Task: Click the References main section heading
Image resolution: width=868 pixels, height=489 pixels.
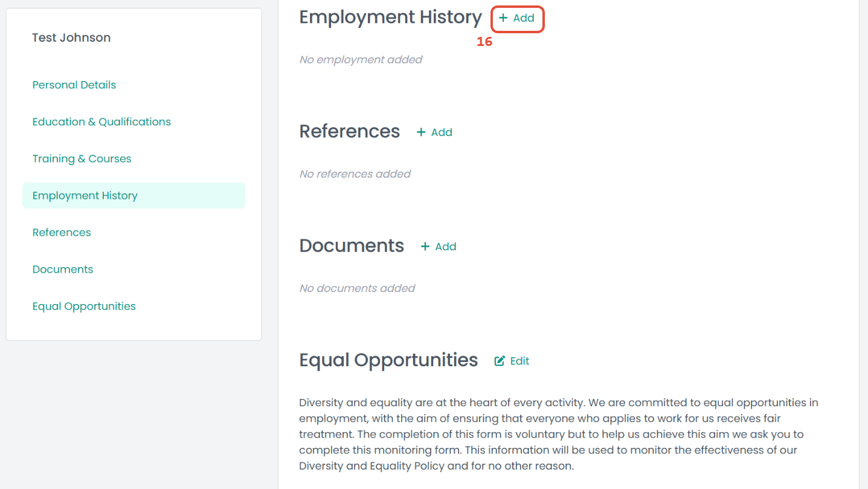Action: [x=349, y=131]
